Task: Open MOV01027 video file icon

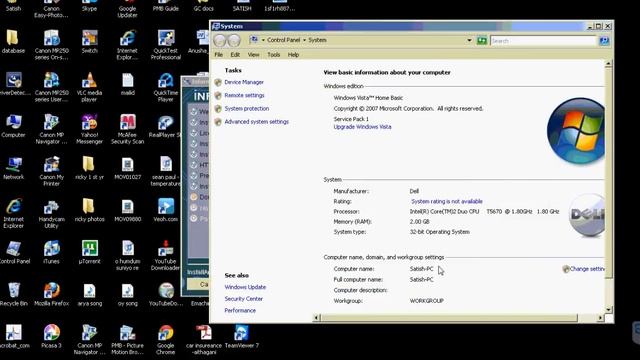Action: (127, 168)
